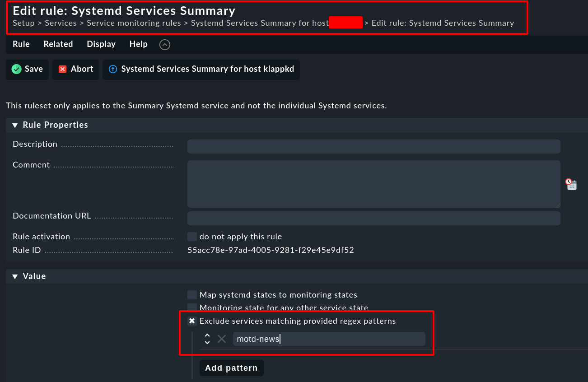
Task: Check 'Map systemd states to monitoring states'
Action: (192, 295)
